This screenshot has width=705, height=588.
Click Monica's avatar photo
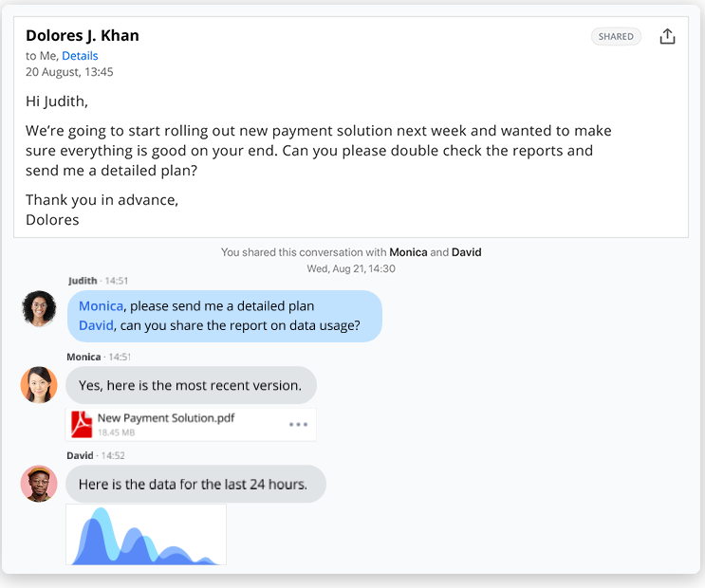point(39,385)
